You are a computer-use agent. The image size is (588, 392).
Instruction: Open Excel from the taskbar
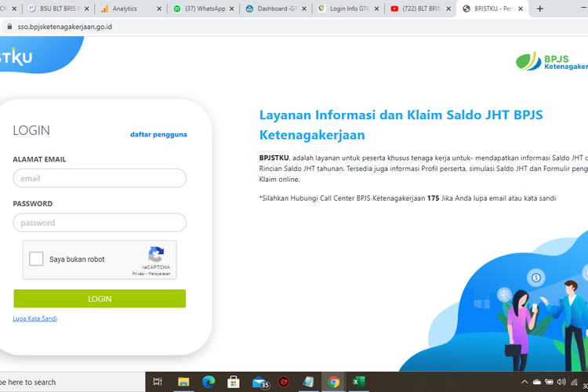click(358, 382)
